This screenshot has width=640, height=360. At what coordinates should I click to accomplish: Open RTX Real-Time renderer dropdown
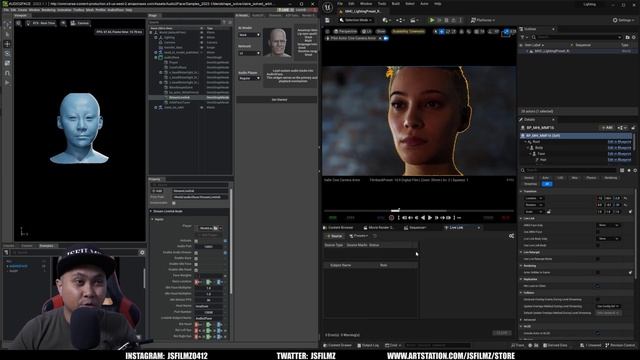(41, 23)
